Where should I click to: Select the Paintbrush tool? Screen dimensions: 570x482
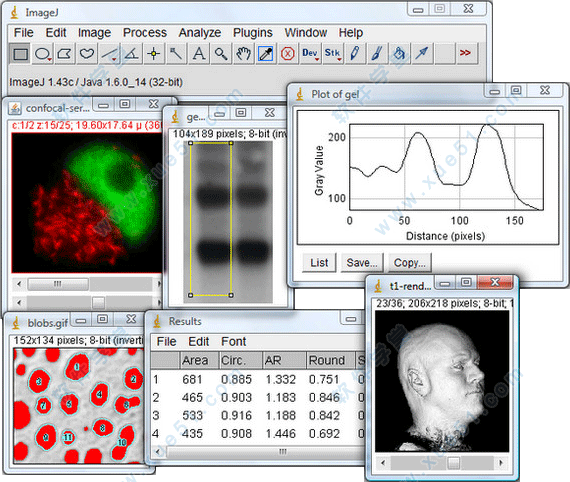click(377, 54)
